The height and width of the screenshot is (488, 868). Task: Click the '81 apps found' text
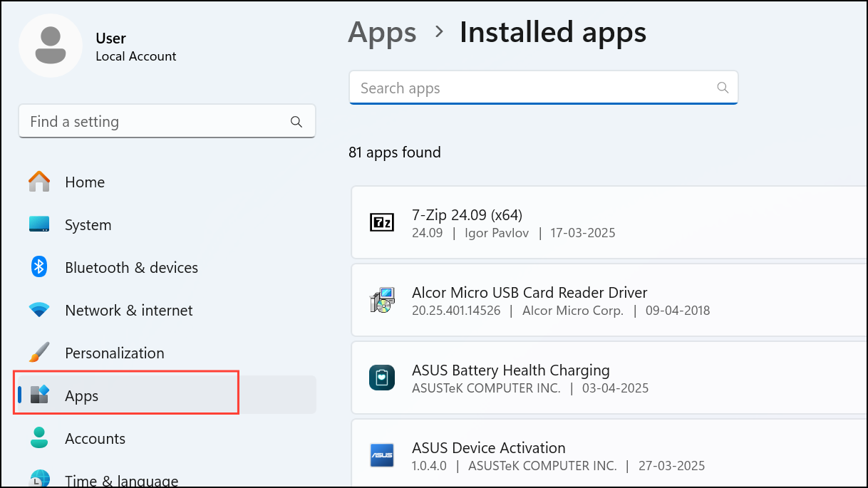(x=395, y=152)
